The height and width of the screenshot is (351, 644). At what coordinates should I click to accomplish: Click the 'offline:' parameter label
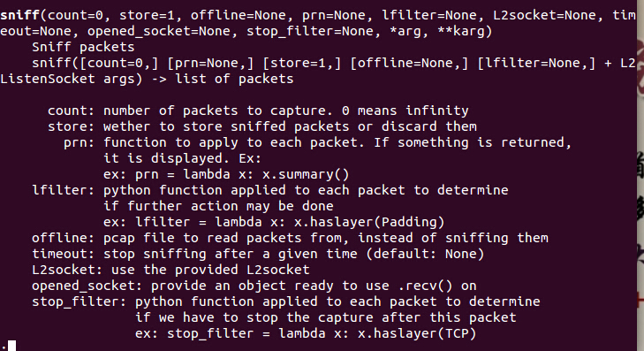click(x=64, y=238)
